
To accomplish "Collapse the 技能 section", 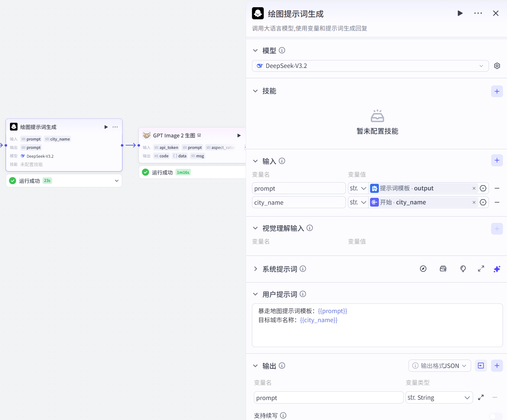I will coord(255,91).
